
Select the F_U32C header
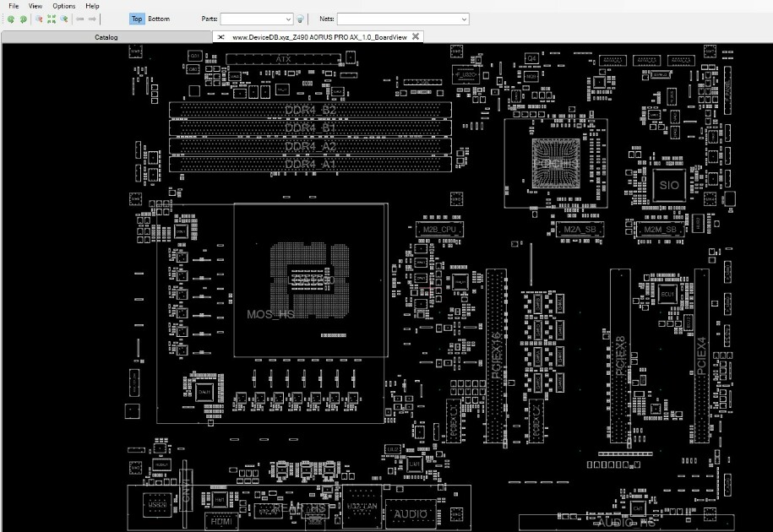[x=465, y=75]
